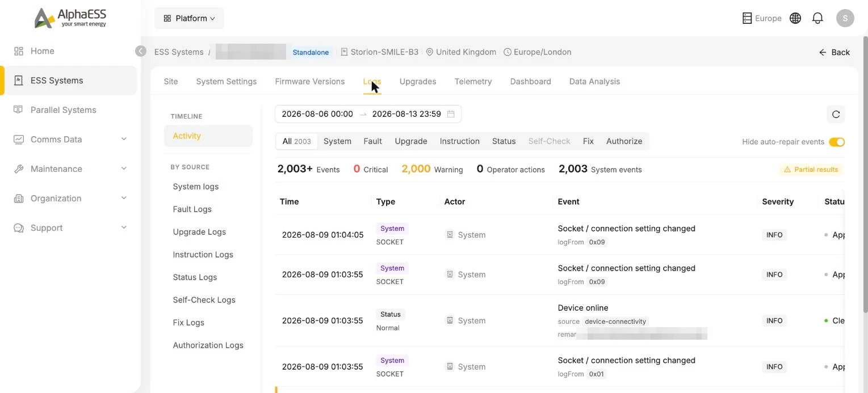Click System actor icon in Device online row
868x393 pixels.
tap(450, 320)
